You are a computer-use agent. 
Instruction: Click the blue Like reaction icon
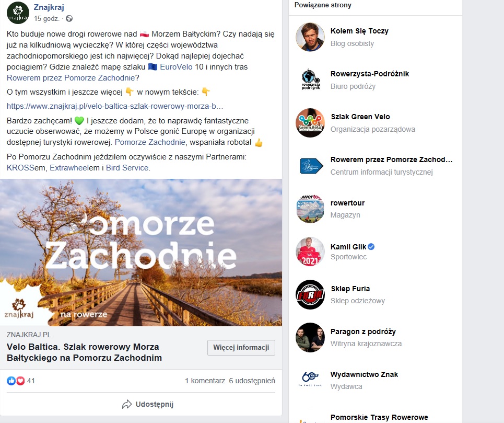click(11, 381)
